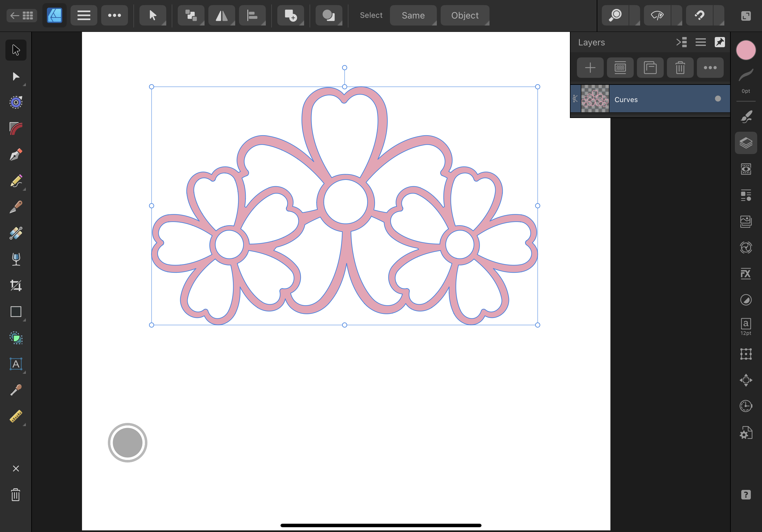Click the Curves layer thumbnail
The image size is (762, 532).
[595, 99]
